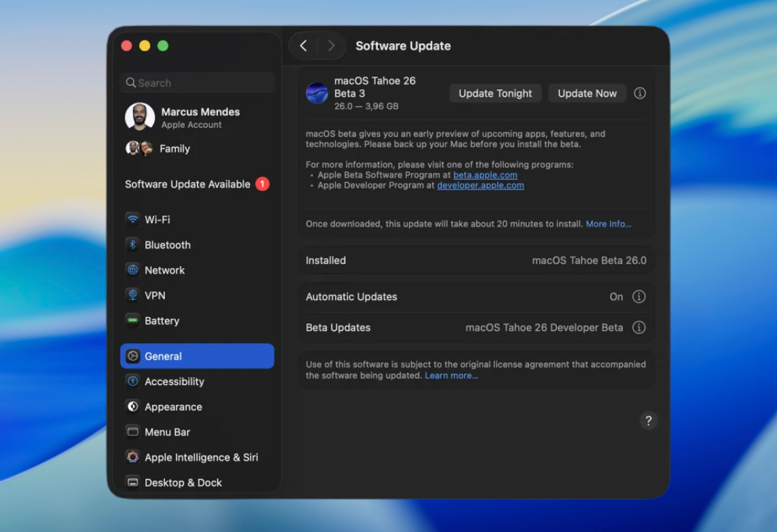Click Learn more... license link
The height and width of the screenshot is (532, 777).
(451, 376)
